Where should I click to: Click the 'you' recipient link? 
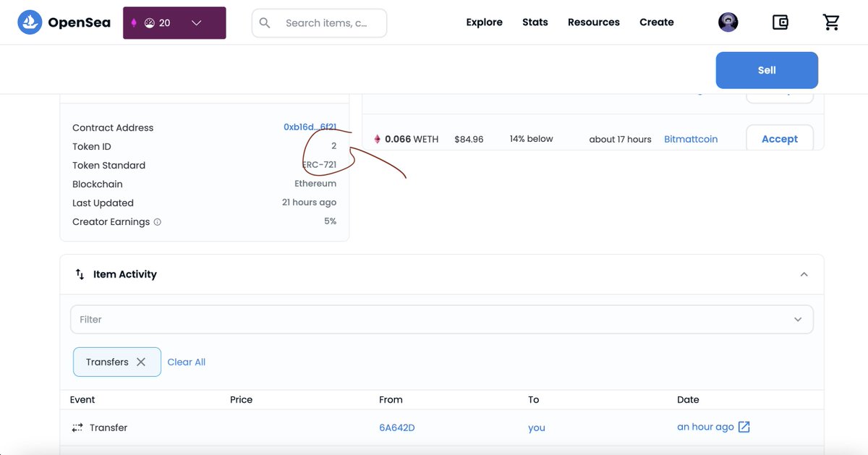pyautogui.click(x=537, y=428)
